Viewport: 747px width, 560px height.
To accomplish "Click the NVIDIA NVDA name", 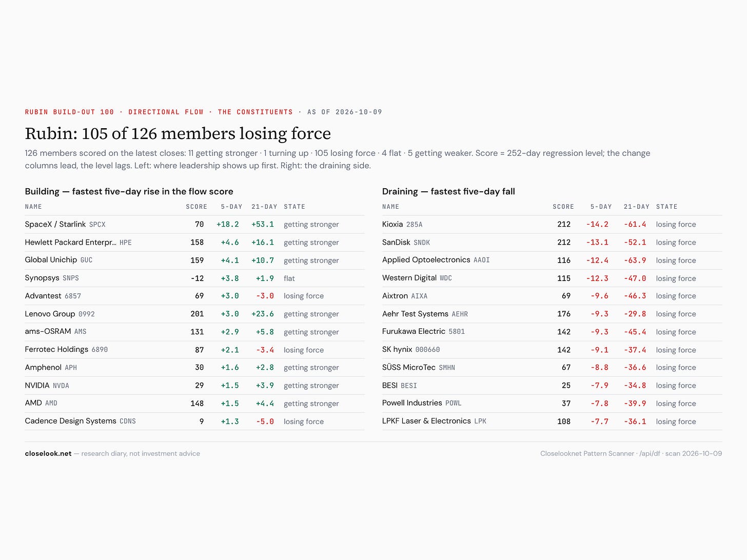I will pyautogui.click(x=47, y=386).
